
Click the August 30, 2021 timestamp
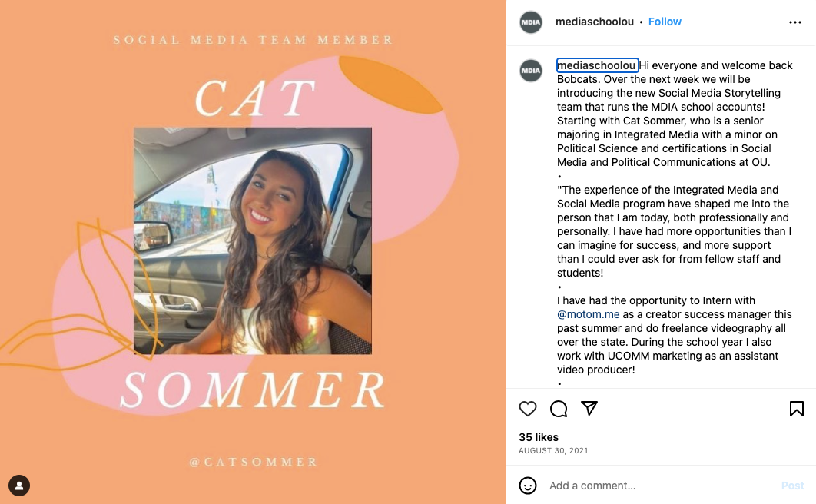click(553, 450)
